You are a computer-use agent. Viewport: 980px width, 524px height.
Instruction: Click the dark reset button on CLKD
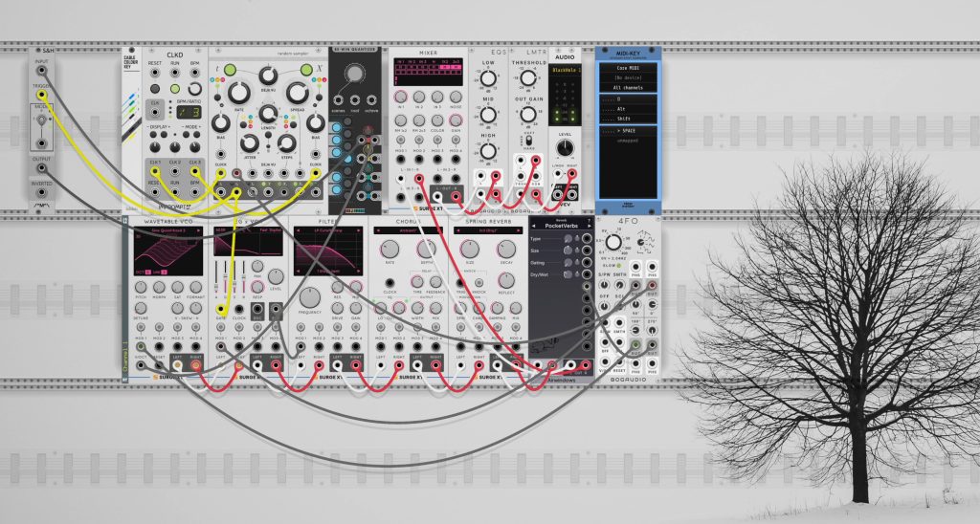(x=154, y=89)
